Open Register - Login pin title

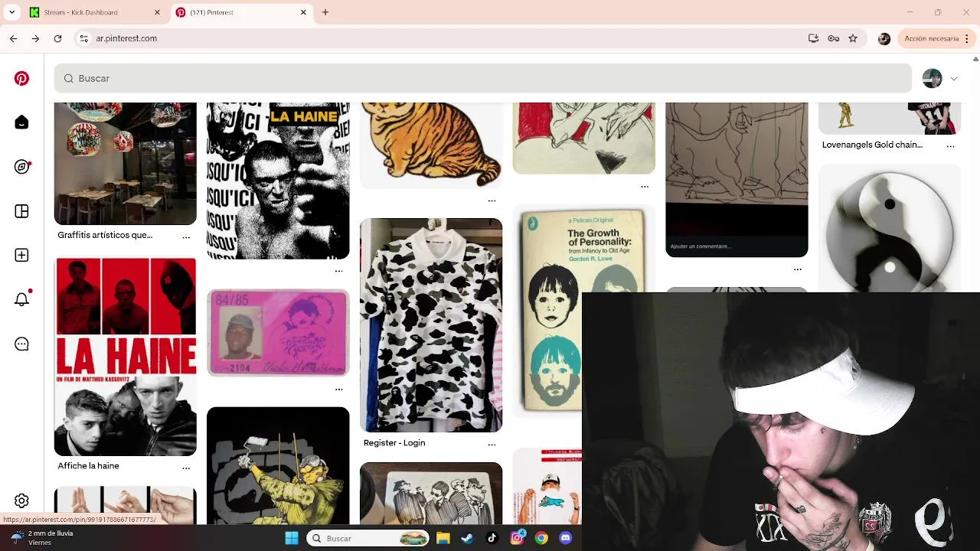tap(394, 442)
